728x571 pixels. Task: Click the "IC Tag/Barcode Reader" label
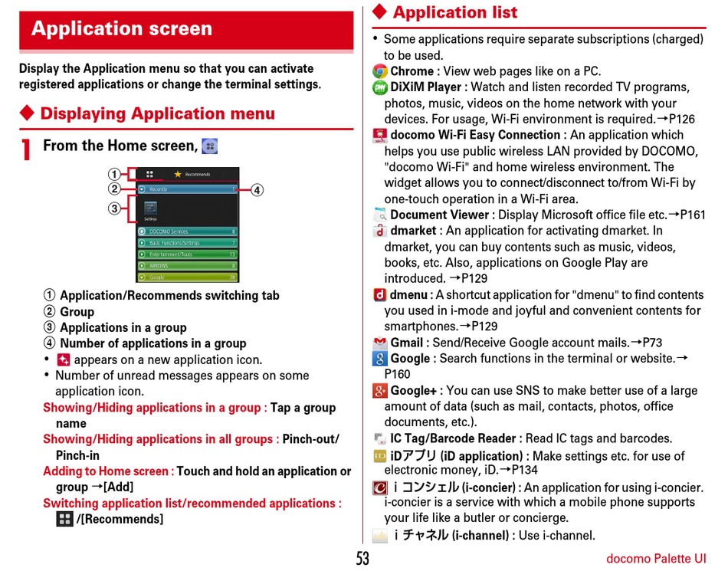[x=453, y=438]
